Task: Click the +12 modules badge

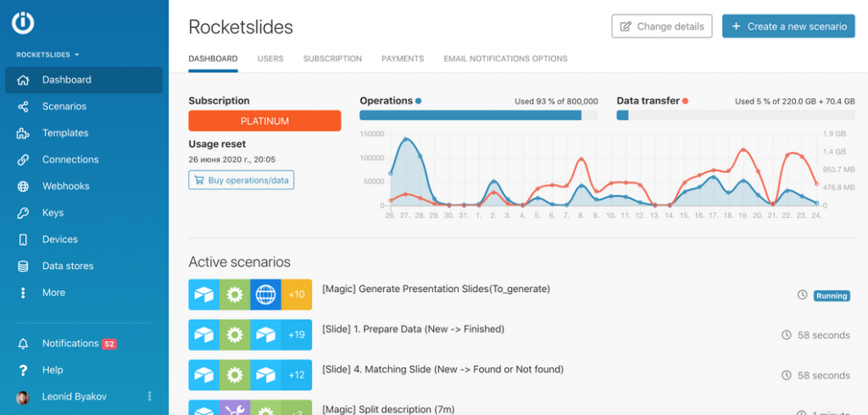Action: 297,374
